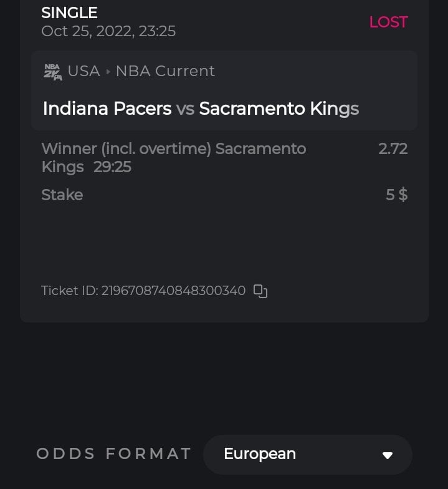Click the Indiana Pacers team name
This screenshot has width=448, height=489.
pyautogui.click(x=107, y=109)
